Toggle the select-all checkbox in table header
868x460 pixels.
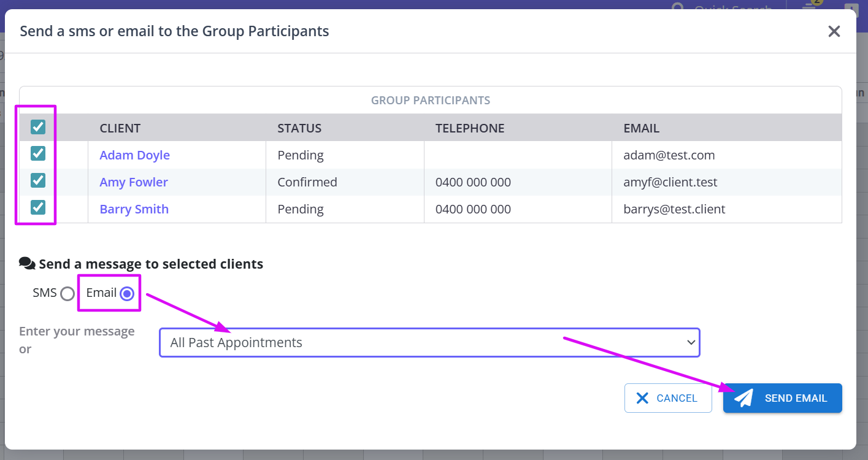(x=38, y=127)
